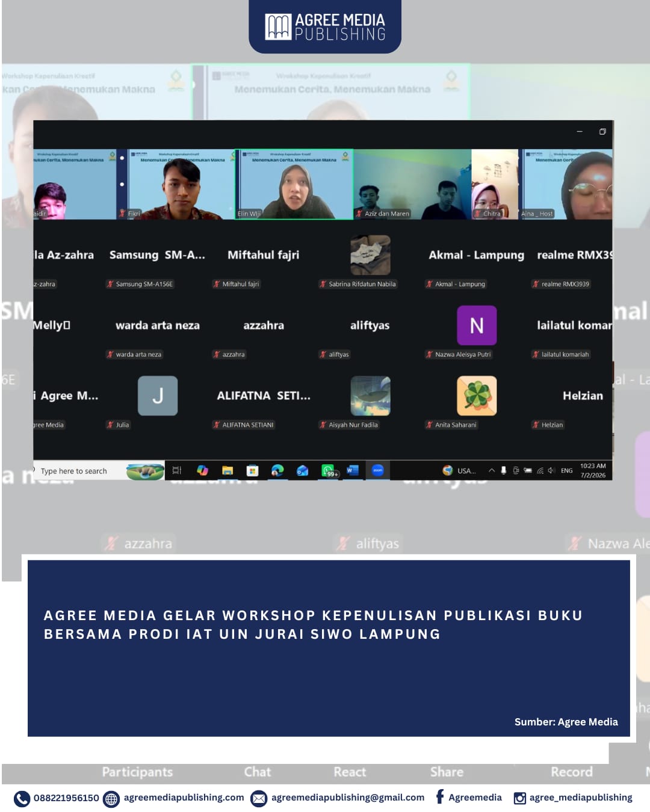Click the muted mic beside aliftyas label
650x812 pixels.
tap(323, 354)
